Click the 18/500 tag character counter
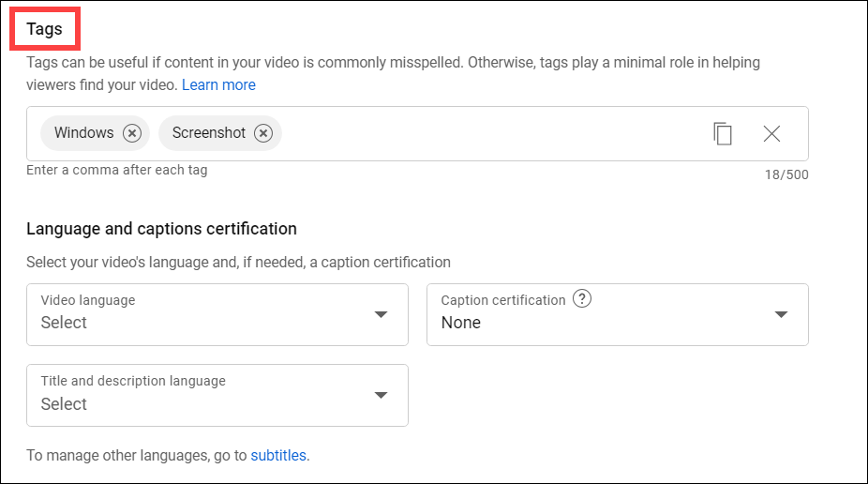The height and width of the screenshot is (484, 868). (786, 174)
